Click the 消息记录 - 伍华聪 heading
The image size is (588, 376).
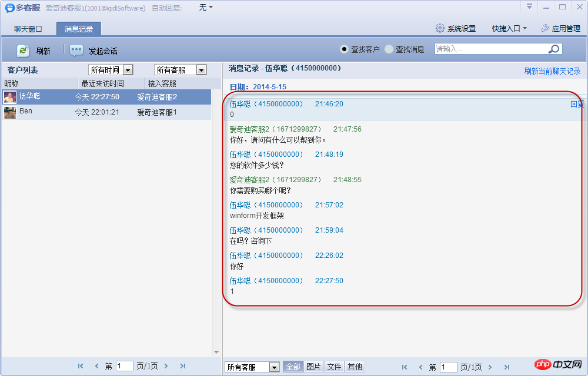[x=285, y=68]
